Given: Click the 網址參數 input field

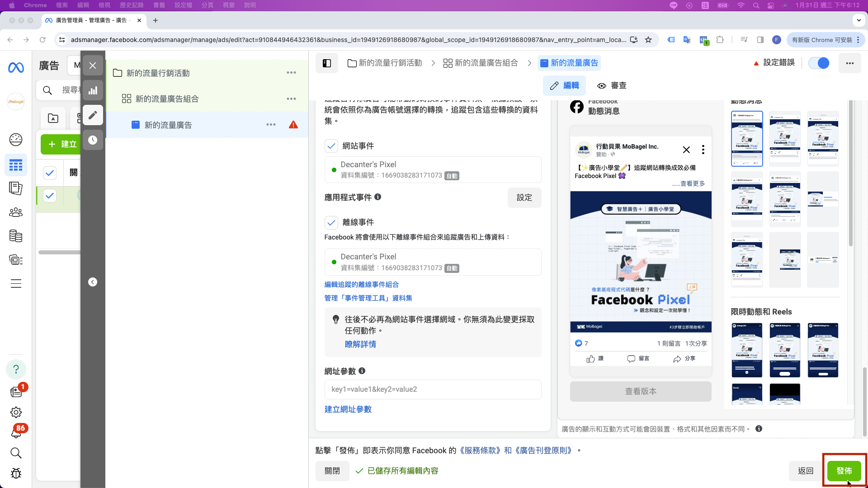Looking at the screenshot, I should [433, 389].
